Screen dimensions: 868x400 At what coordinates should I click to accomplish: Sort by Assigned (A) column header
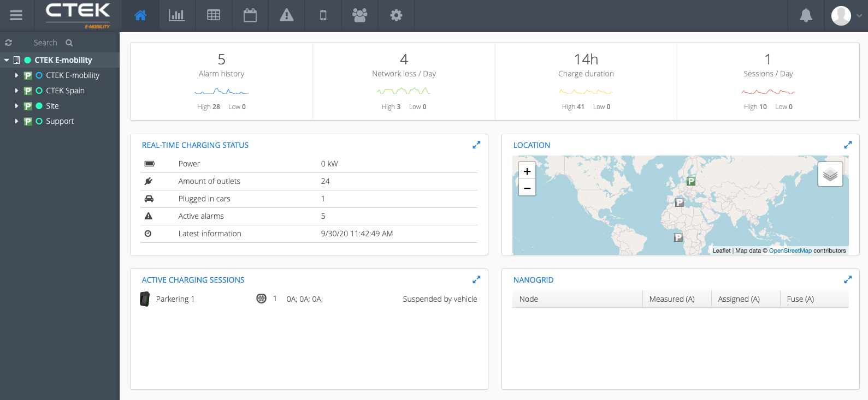click(746, 299)
